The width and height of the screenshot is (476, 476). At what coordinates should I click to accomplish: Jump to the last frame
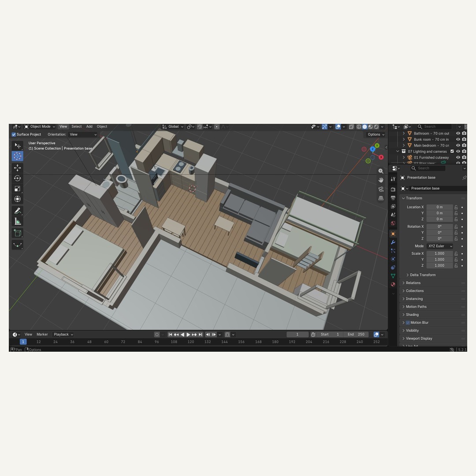coord(201,335)
